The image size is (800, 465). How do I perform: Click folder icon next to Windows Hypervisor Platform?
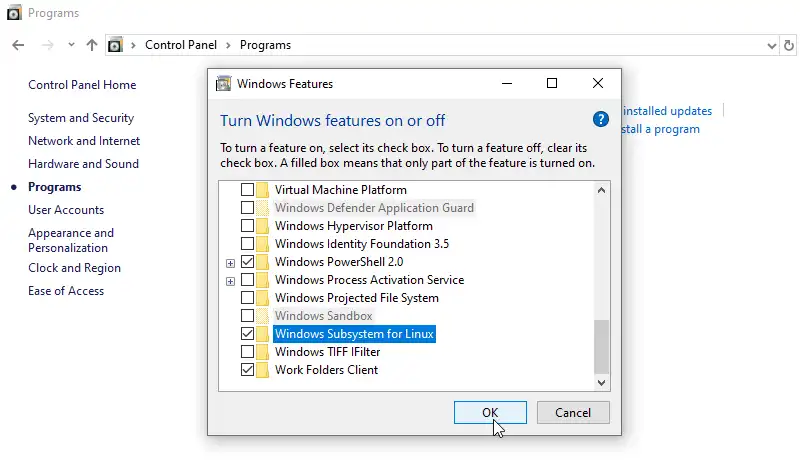[262, 226]
